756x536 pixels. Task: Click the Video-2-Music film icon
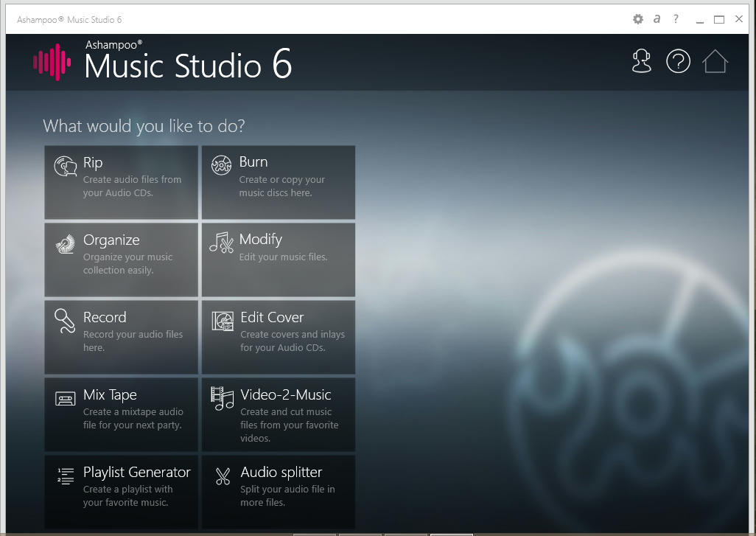pyautogui.click(x=223, y=399)
